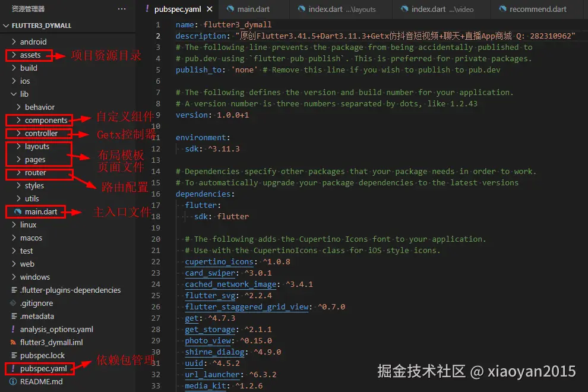Click the pubspec.yaml exclamation icon in tree

pos(13,368)
